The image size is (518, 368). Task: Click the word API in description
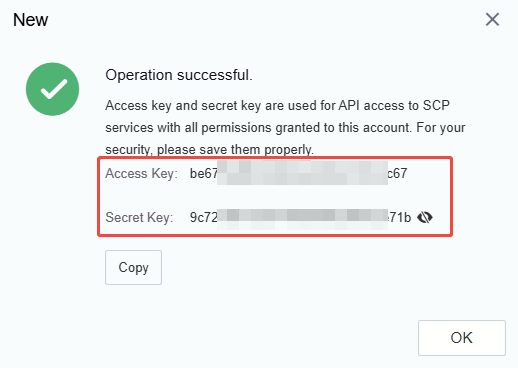pyautogui.click(x=349, y=105)
